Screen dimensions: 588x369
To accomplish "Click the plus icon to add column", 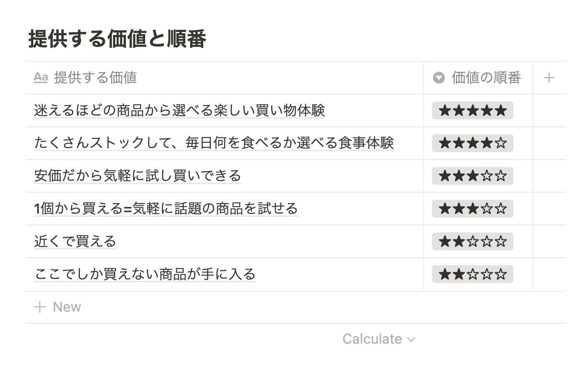I will click(549, 78).
